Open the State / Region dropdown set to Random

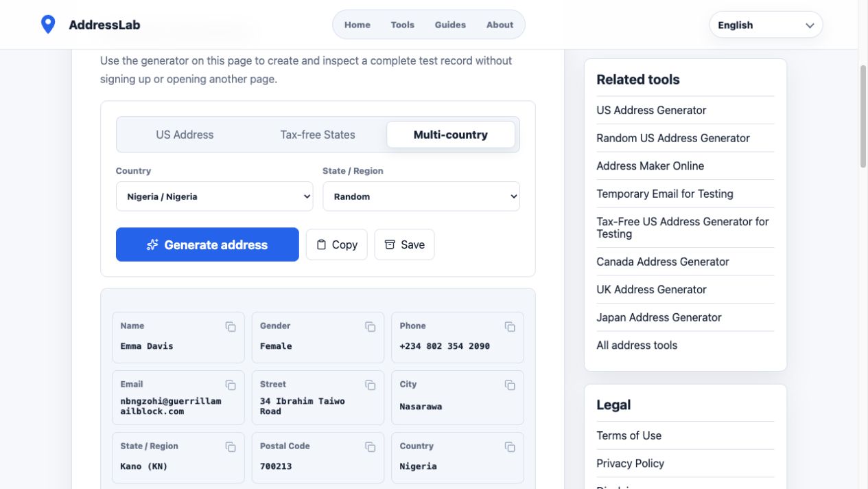[421, 196]
